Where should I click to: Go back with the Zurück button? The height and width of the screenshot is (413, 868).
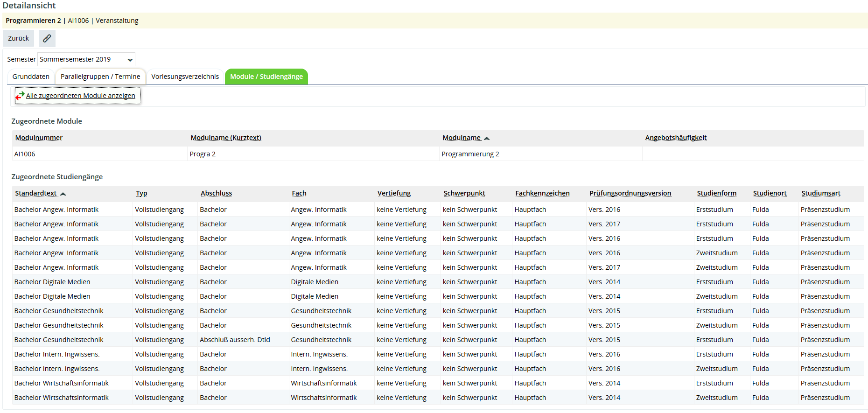pos(18,38)
